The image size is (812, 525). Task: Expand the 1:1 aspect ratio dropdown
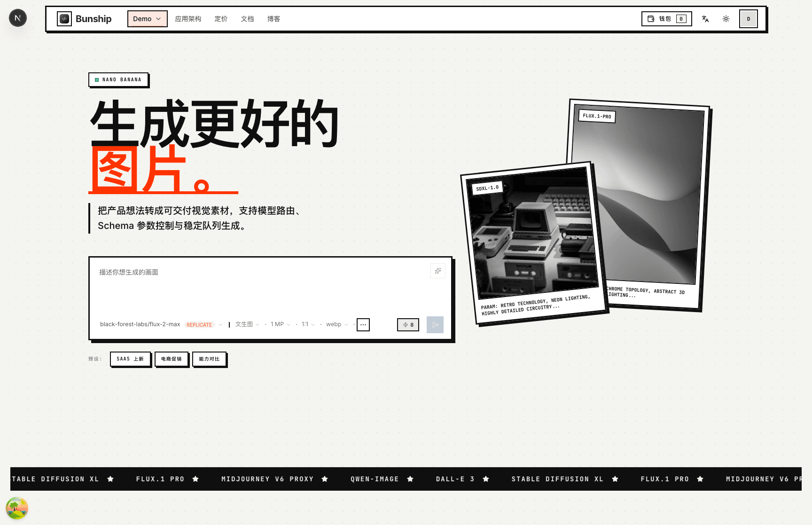pos(307,324)
